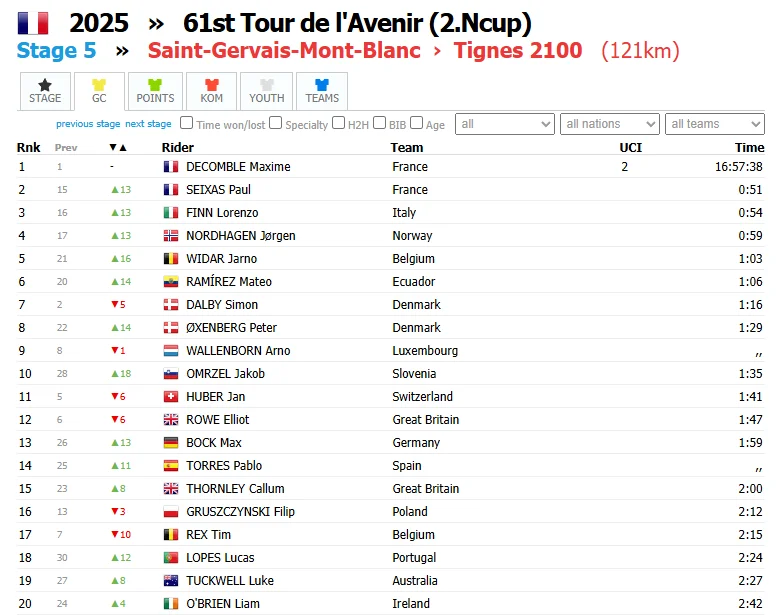
Task: Click Portugal flag beside LOPES Lucas
Action: coord(171,558)
